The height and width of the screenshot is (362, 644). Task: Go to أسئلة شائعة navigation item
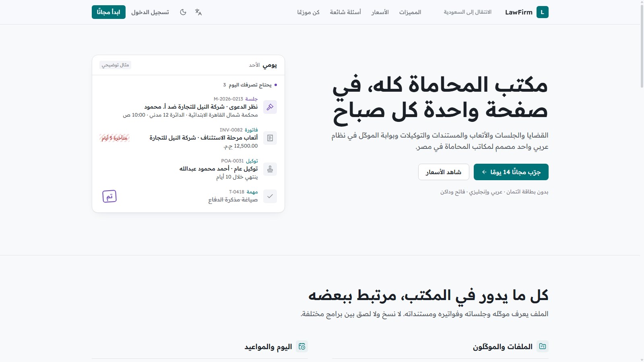345,12
